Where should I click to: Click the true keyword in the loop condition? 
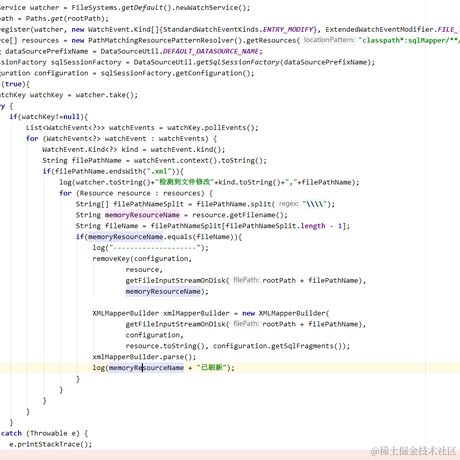[14, 84]
